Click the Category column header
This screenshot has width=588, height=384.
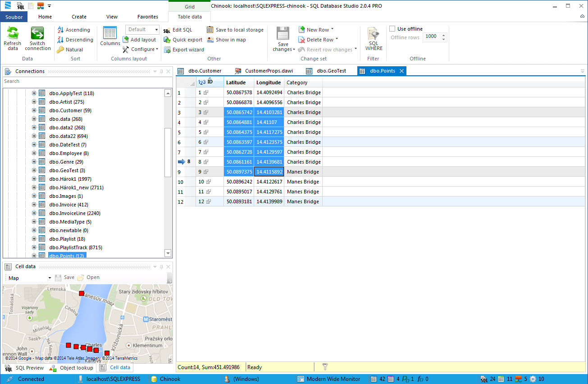303,82
